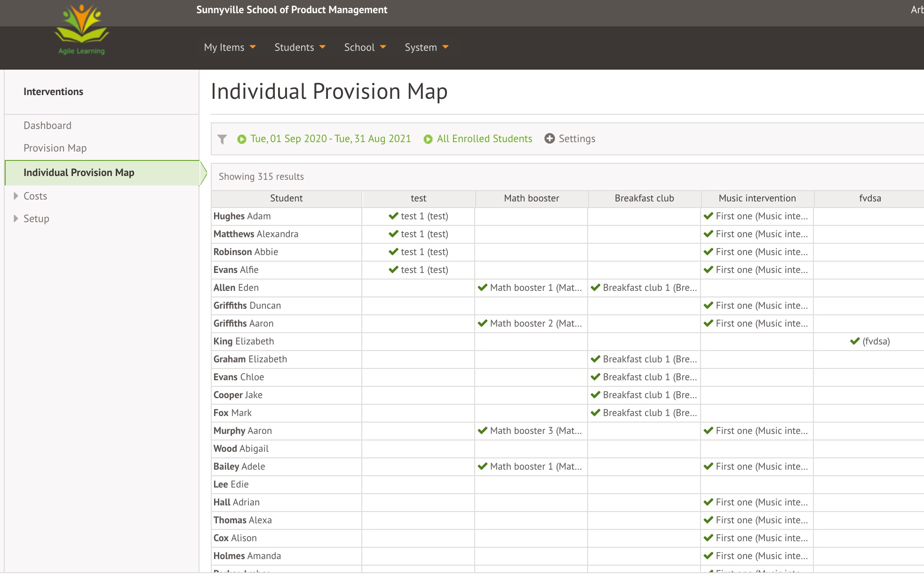924x576 pixels.
Task: Click Hughes Adam's test 1 checkmark
Action: 394,216
